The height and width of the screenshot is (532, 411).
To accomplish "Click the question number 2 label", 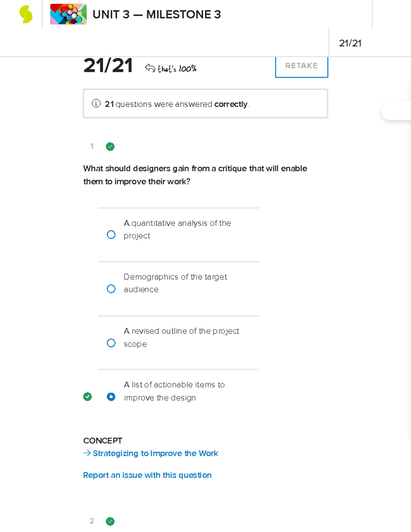I will click(x=92, y=521).
